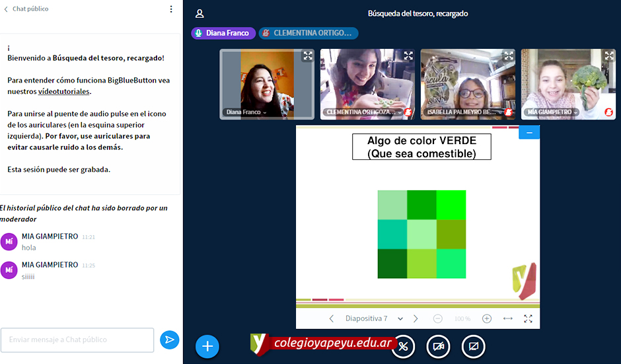
Task: Click the public chat message input
Action: point(77,340)
